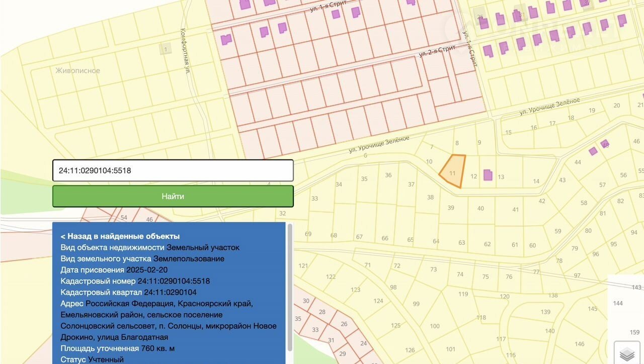
Task: Click Кадастровый квартал value 24:11:0290104
Action: 170,292
